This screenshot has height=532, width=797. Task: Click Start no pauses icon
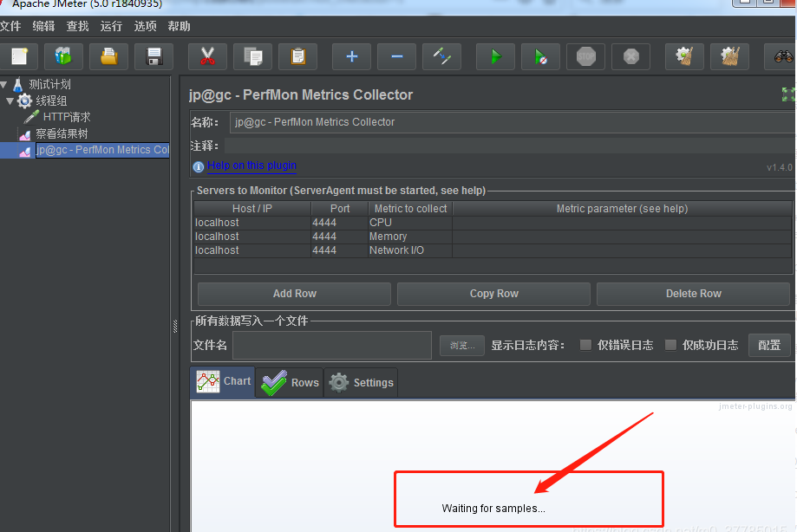541,56
